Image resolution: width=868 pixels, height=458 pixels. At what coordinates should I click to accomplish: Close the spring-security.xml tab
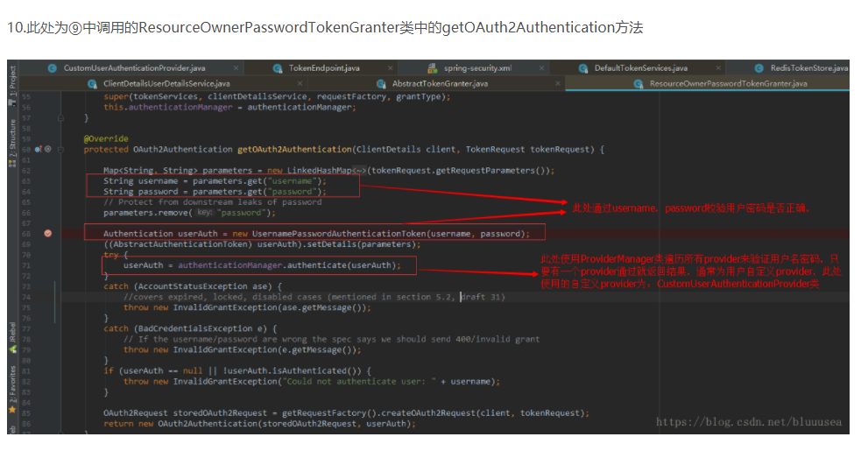click(x=541, y=68)
